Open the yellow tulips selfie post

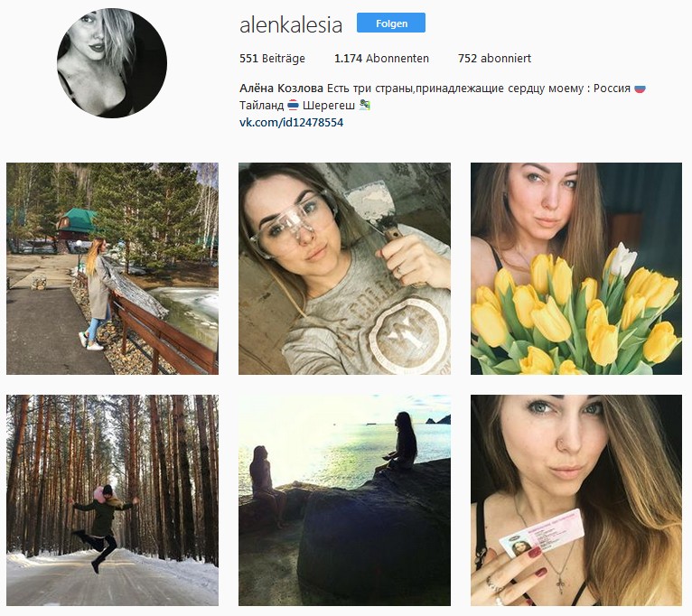(x=576, y=269)
